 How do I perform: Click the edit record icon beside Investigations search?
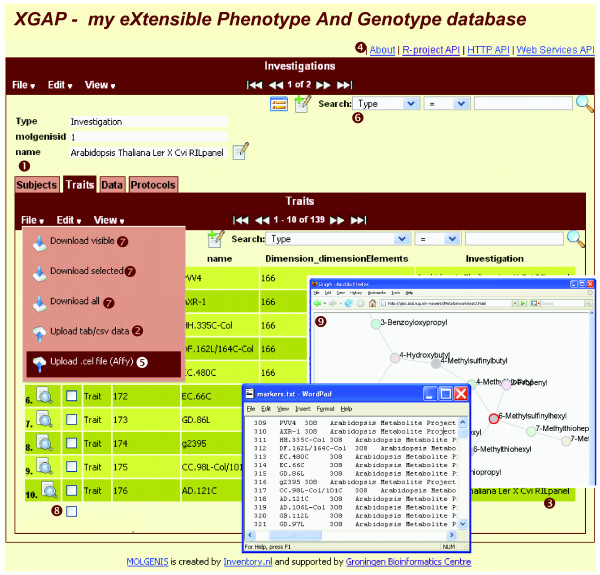(301, 103)
